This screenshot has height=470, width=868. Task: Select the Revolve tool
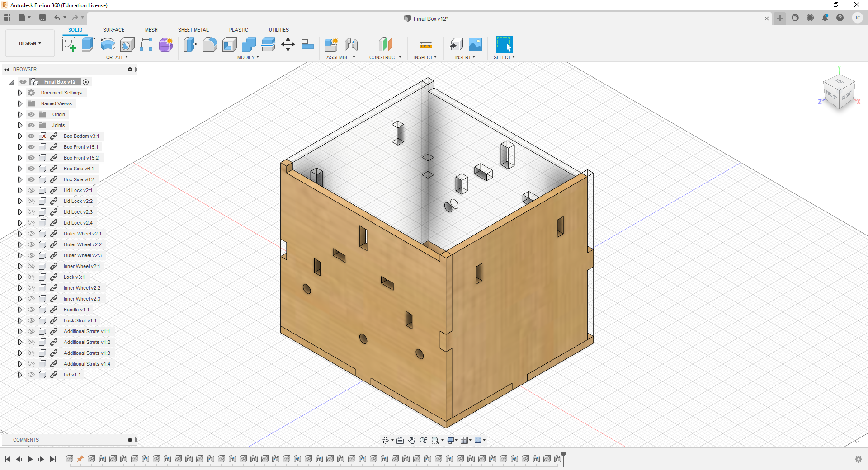108,44
